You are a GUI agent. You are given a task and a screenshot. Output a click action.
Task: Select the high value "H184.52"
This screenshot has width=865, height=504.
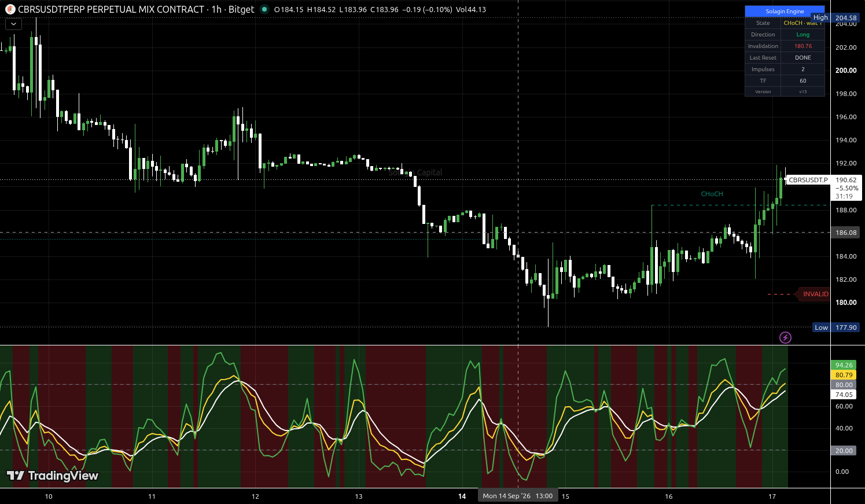click(322, 10)
